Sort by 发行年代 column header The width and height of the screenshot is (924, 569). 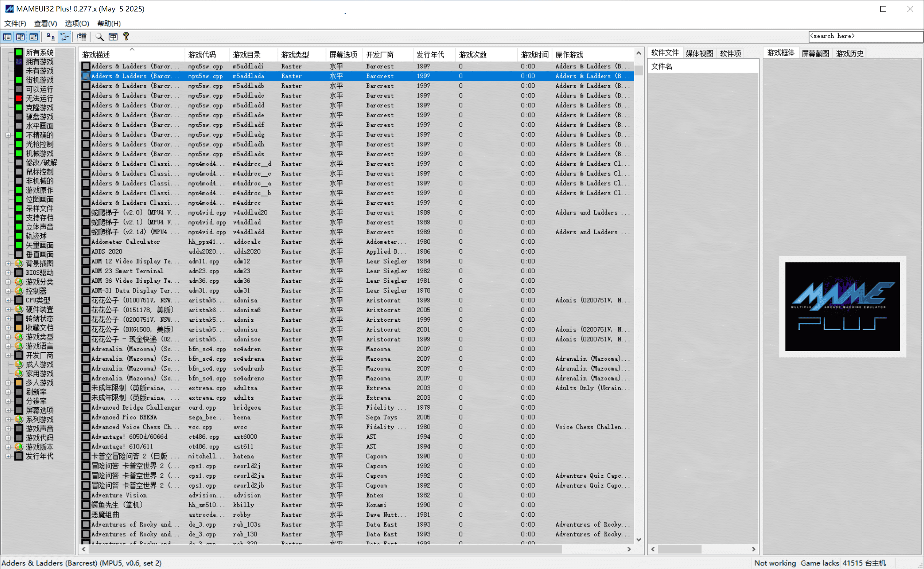[x=430, y=55]
